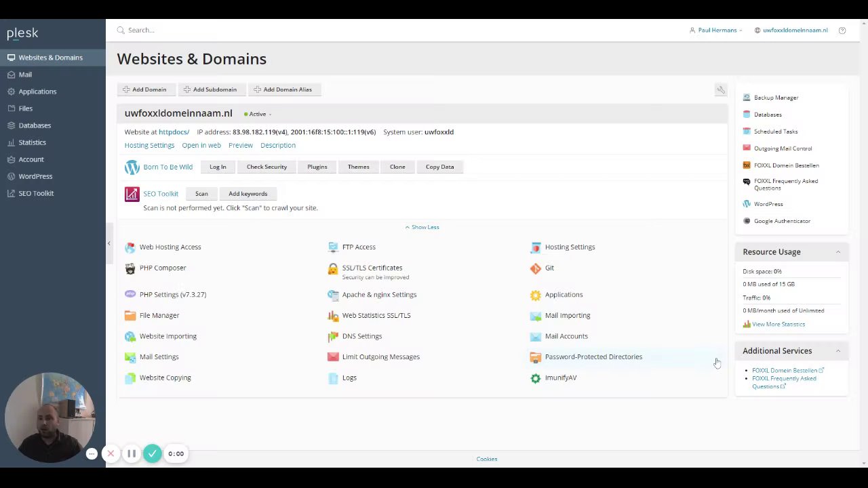Viewport: 868px width, 488px height.
Task: Open Apache & nginx Settings icon
Action: click(333, 295)
